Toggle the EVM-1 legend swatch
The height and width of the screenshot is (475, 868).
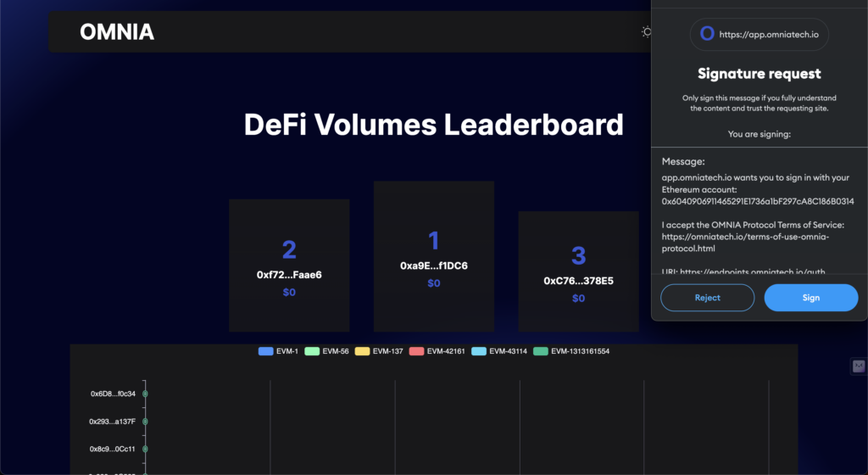(265, 351)
